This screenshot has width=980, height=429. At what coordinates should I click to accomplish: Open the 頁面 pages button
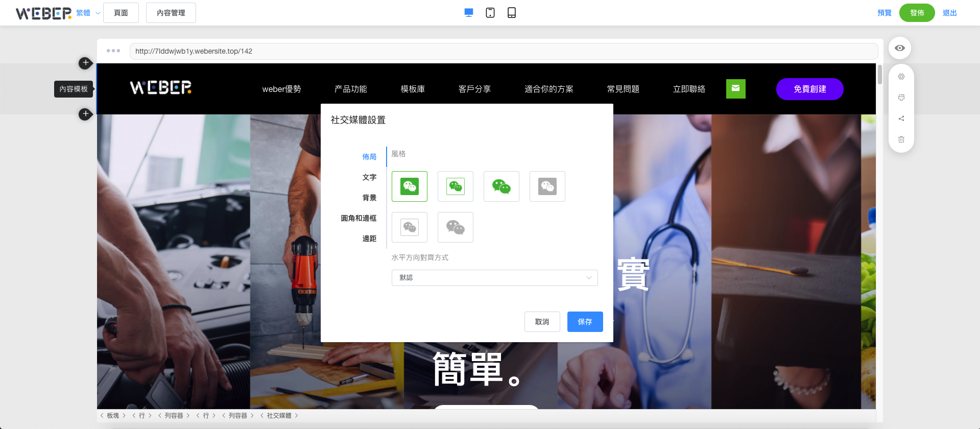pyautogui.click(x=121, y=13)
